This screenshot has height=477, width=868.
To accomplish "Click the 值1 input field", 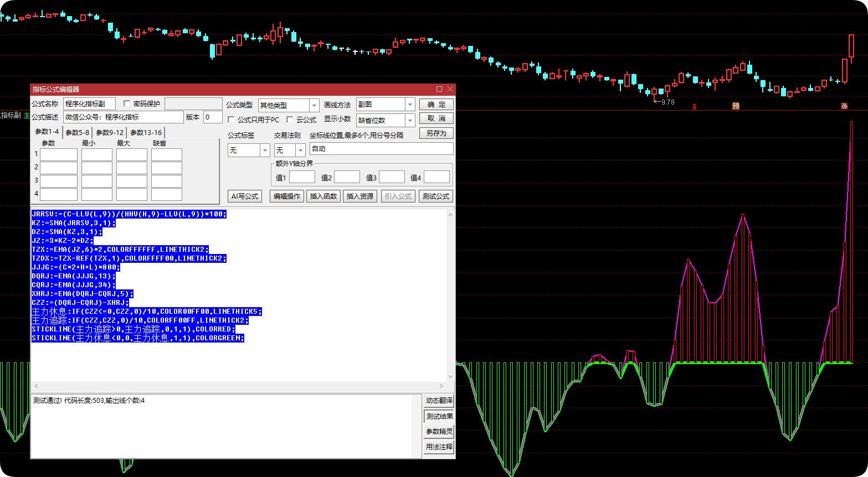I will [x=302, y=177].
